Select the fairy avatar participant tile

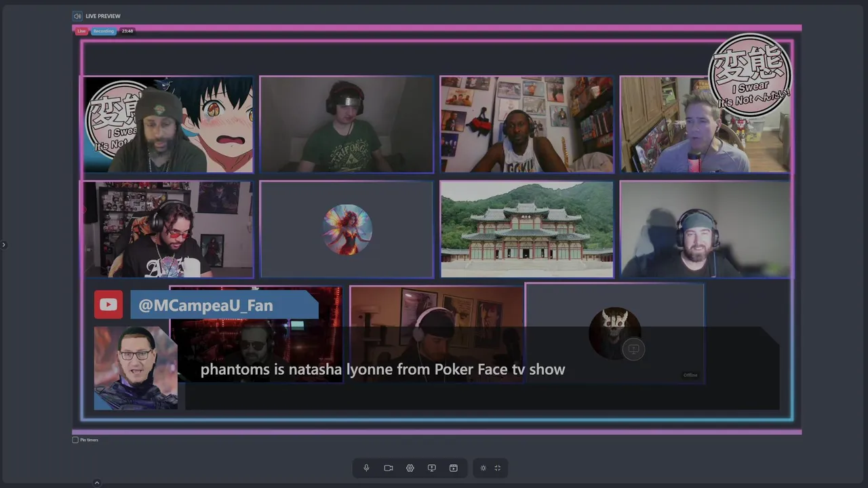click(347, 229)
